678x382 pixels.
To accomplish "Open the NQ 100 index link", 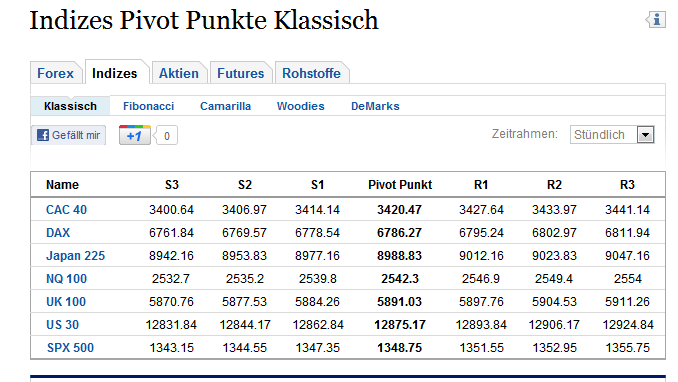I will pos(66,279).
